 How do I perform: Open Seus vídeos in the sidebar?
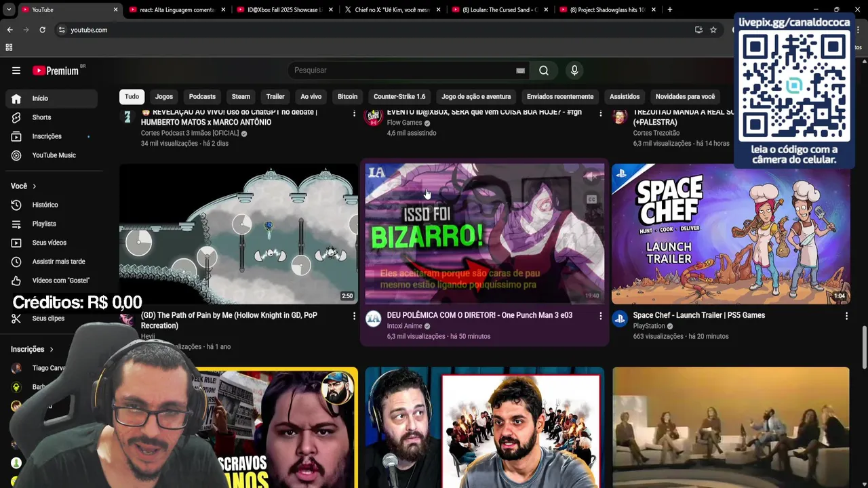click(52, 243)
